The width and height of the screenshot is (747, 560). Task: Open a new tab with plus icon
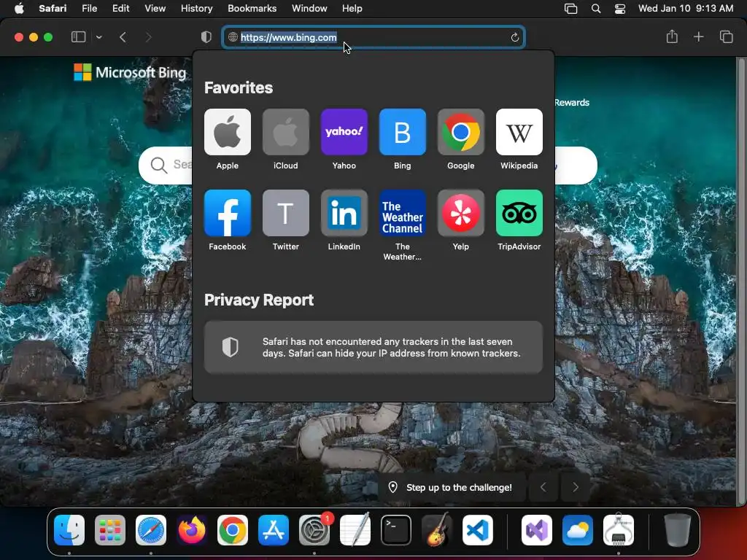(x=698, y=36)
